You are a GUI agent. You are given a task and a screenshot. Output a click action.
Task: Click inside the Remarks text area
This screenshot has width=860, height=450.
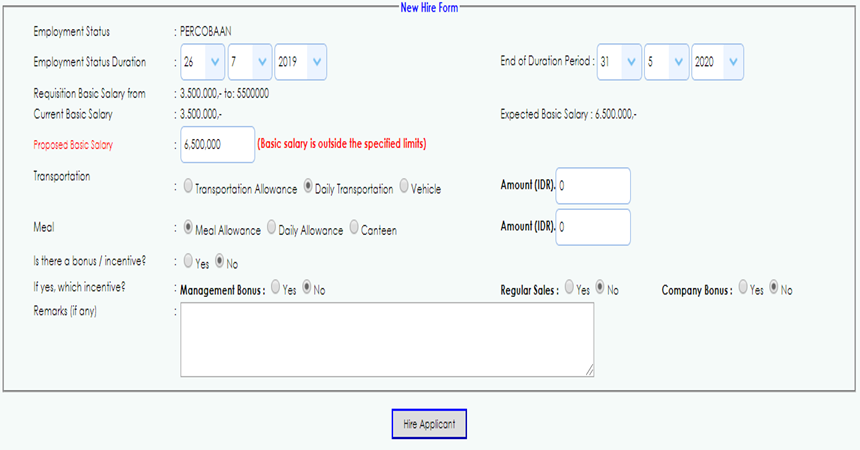[387, 339]
